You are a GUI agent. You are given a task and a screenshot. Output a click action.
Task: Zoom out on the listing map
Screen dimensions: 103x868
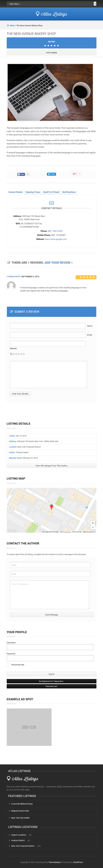(x=93, y=527)
